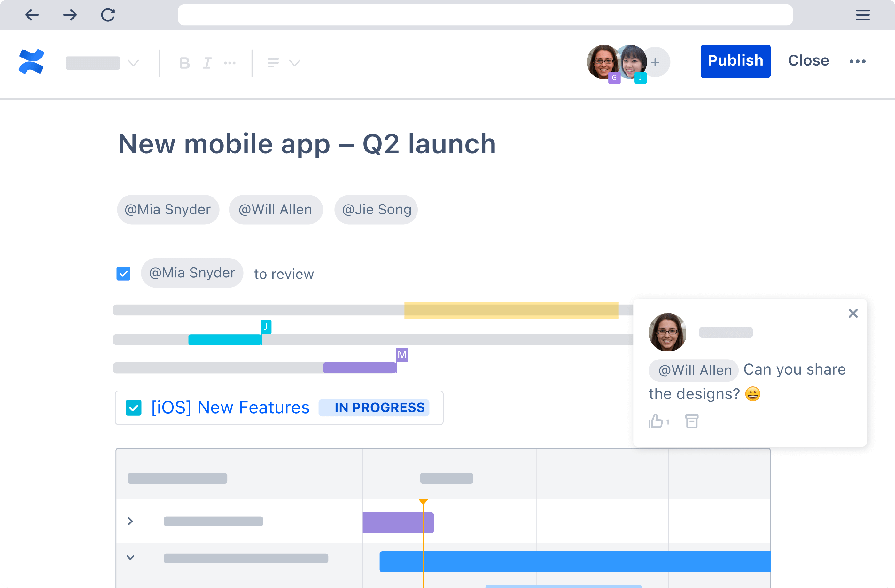Click the Confluence logo icon
The height and width of the screenshot is (588, 895).
(31, 62)
